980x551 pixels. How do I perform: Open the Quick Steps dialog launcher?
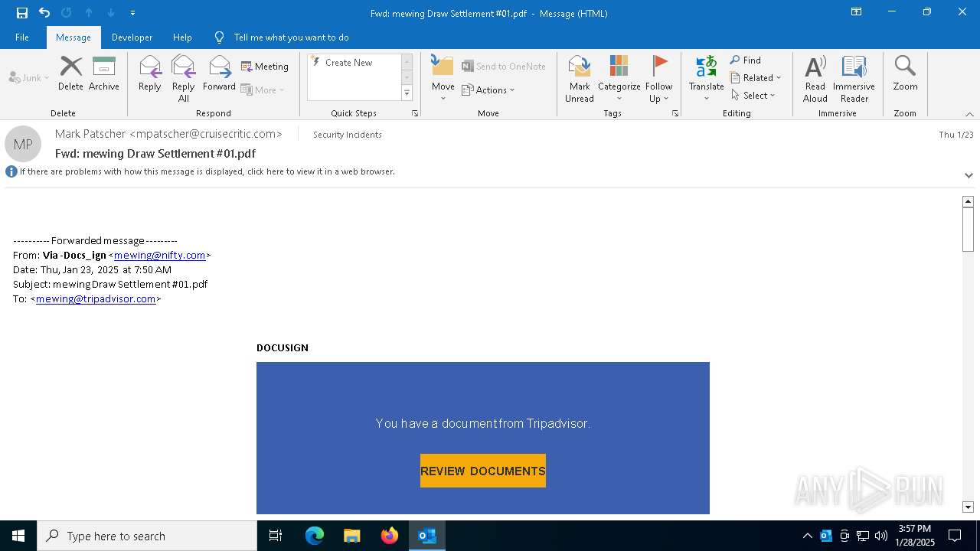pyautogui.click(x=415, y=113)
